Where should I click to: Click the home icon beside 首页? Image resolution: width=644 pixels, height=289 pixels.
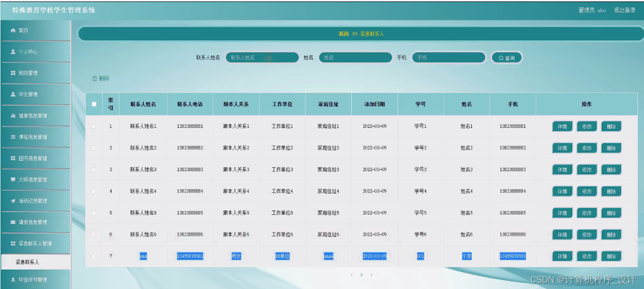pos(13,31)
